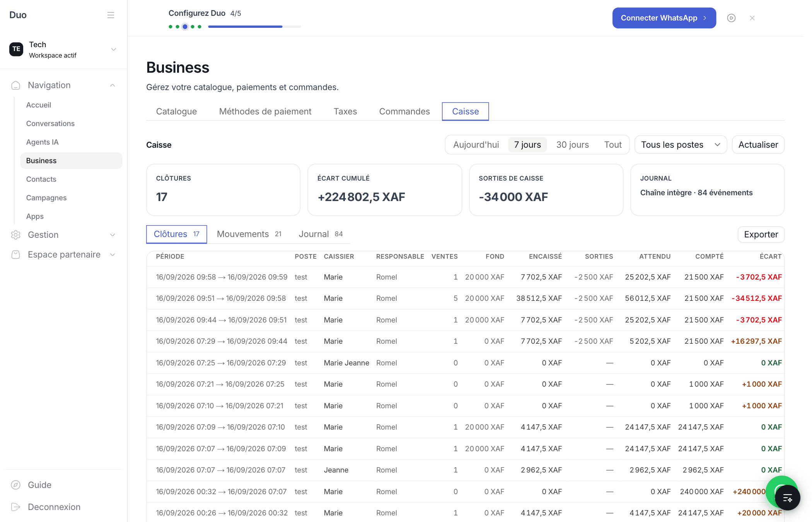Expand the Gestion section chevron

click(113, 235)
